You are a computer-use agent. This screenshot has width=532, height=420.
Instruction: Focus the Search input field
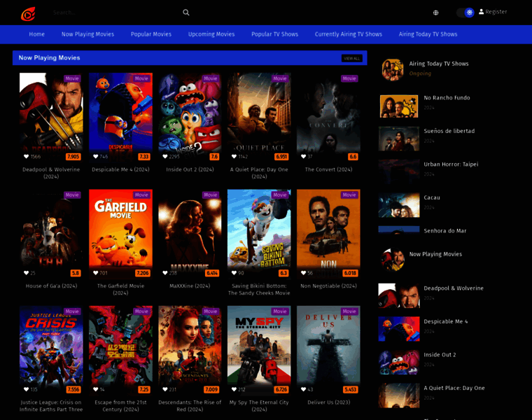115,13
